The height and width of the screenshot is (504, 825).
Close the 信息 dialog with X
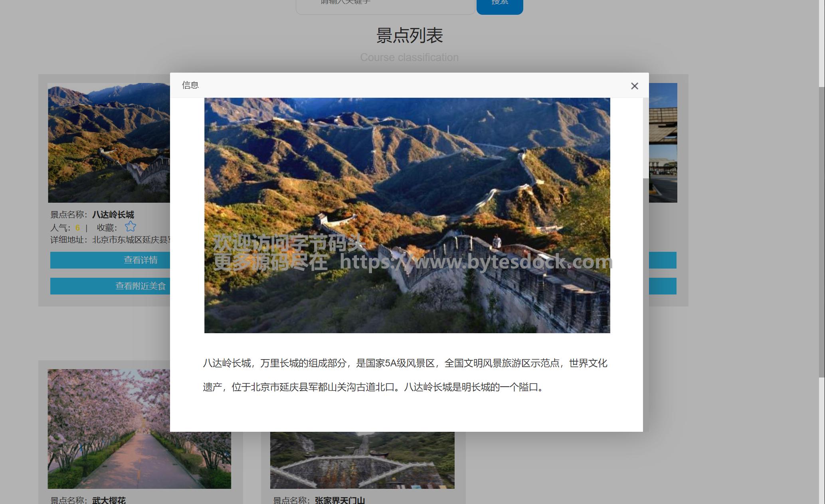[634, 86]
